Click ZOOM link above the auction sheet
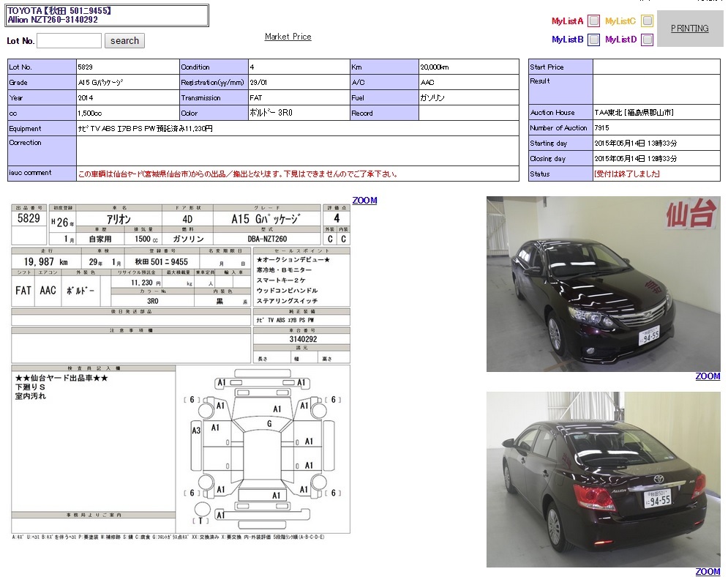 coord(364,201)
